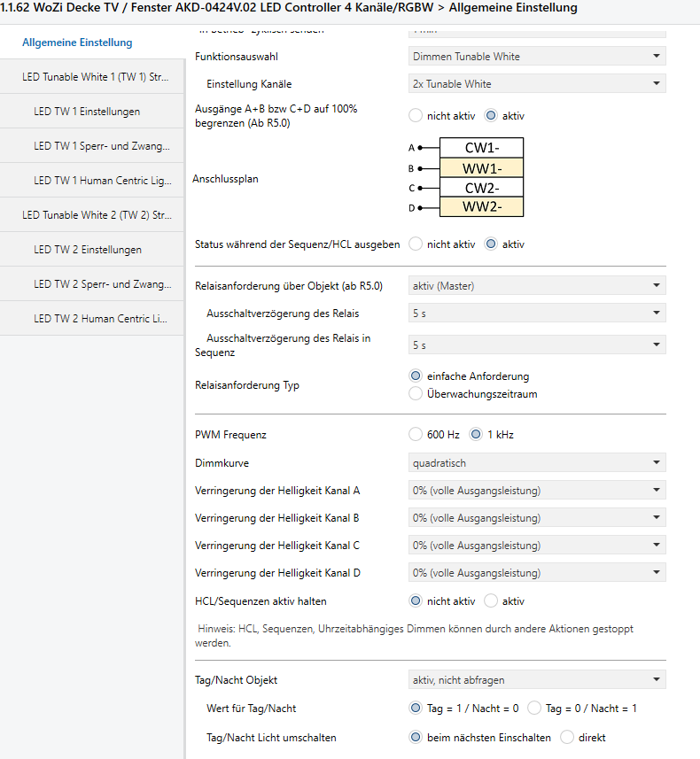Select 'nicht aktiv' for 100% output limit
The image size is (700, 759).
[416, 115]
